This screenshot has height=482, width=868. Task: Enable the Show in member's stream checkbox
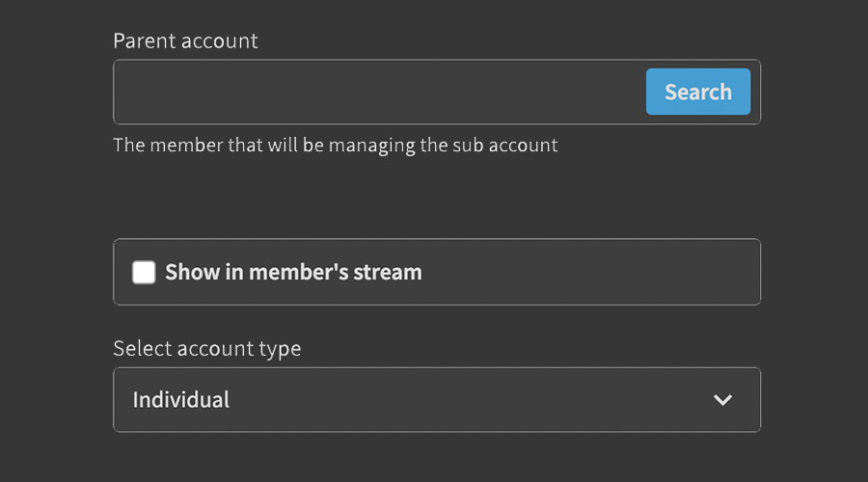144,272
